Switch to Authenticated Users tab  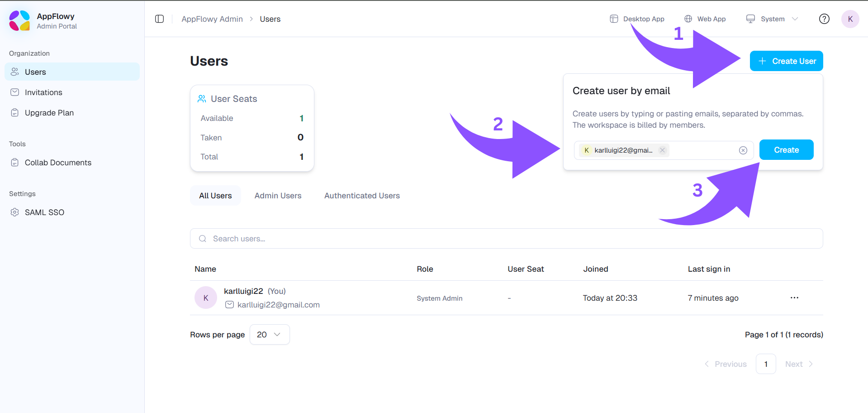pos(362,196)
